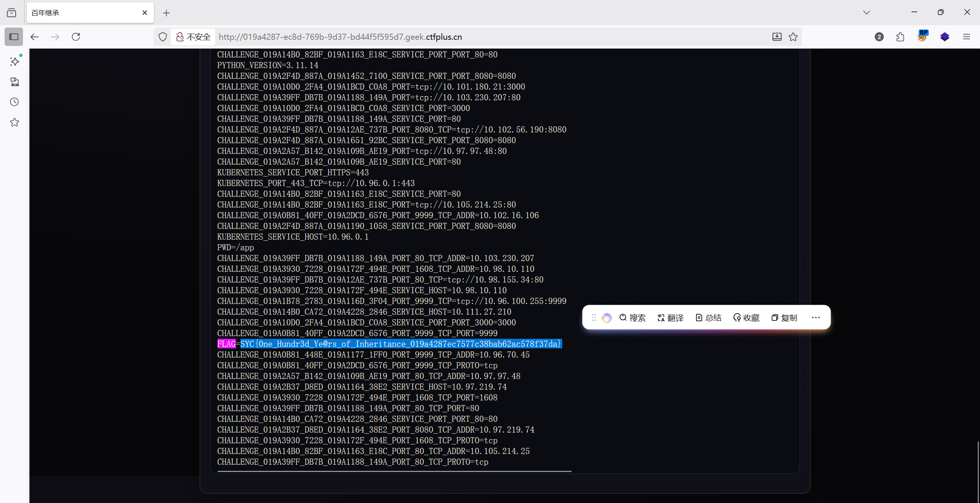Viewport: 980px width, 503px height.
Task: Toggle the sidebar panel button
Action: pos(14,37)
